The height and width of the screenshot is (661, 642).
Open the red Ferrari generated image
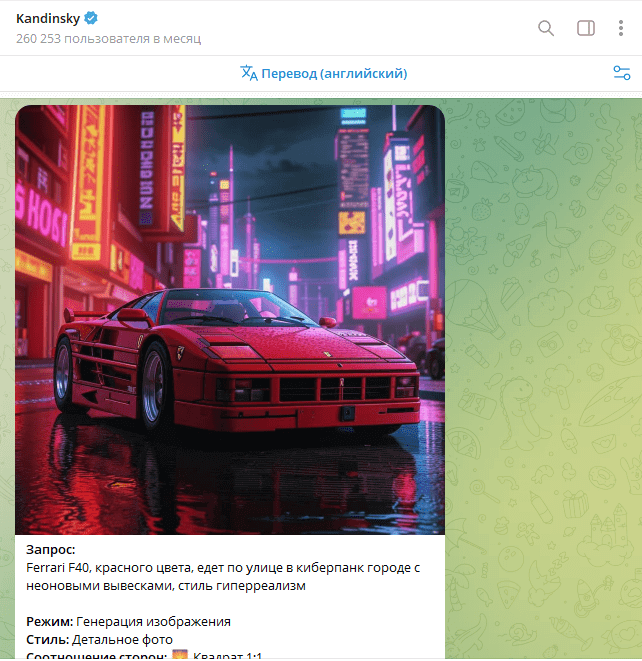[230, 320]
